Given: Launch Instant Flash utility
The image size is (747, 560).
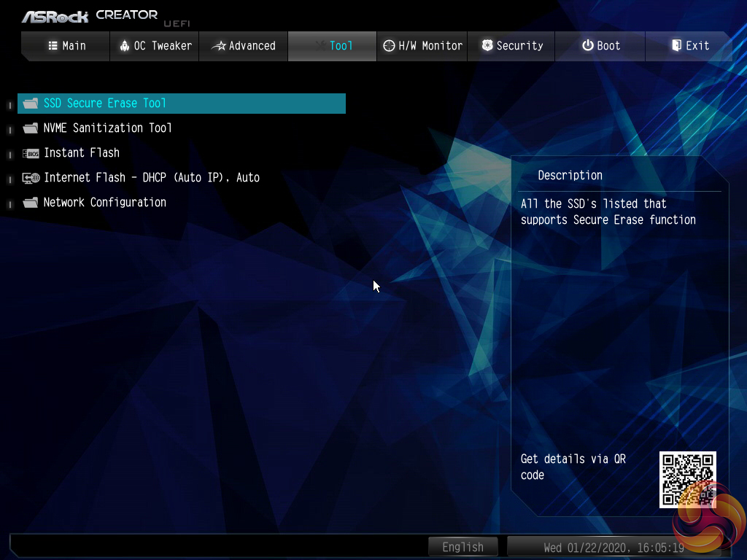Looking at the screenshot, I should pyautogui.click(x=82, y=153).
